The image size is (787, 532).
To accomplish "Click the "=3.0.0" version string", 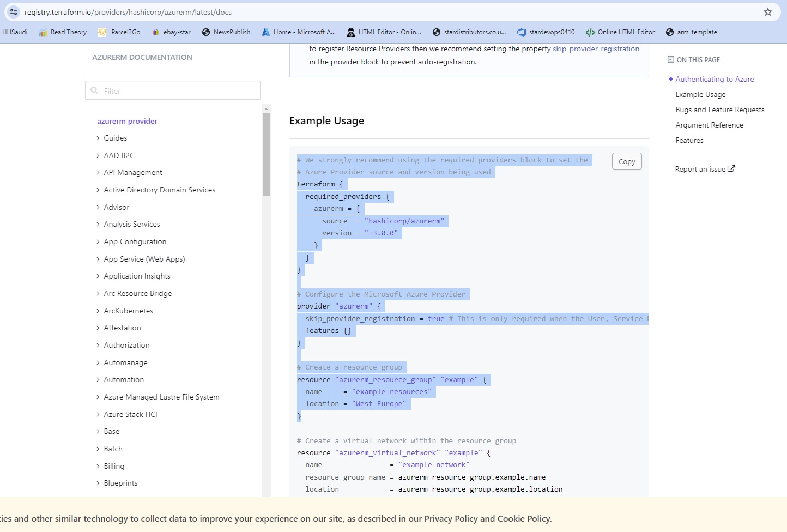I will [381, 233].
